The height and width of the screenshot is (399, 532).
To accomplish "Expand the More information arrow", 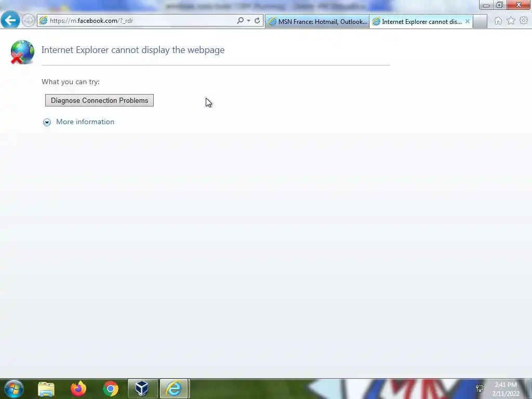I will [x=47, y=122].
